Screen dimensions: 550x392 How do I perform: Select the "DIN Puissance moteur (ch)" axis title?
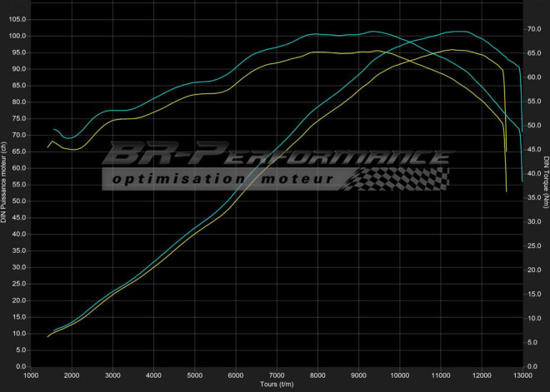[4, 182]
